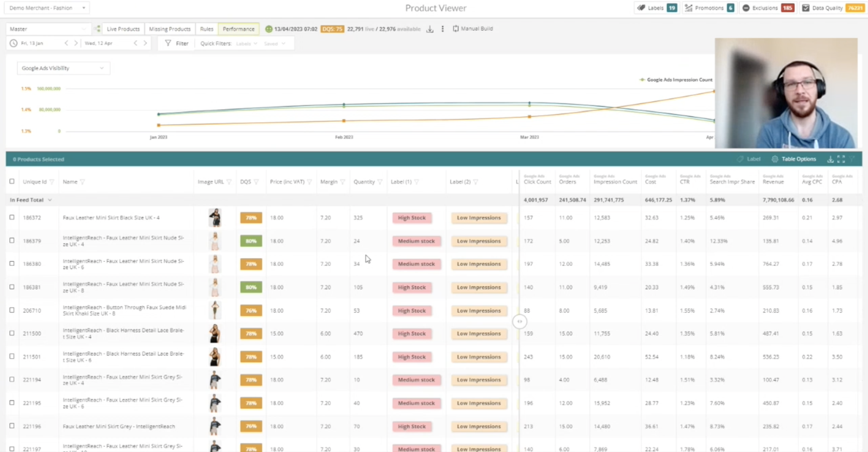The height and width of the screenshot is (452, 868).
Task: Click the table download icon in teal bar
Action: tap(830, 159)
